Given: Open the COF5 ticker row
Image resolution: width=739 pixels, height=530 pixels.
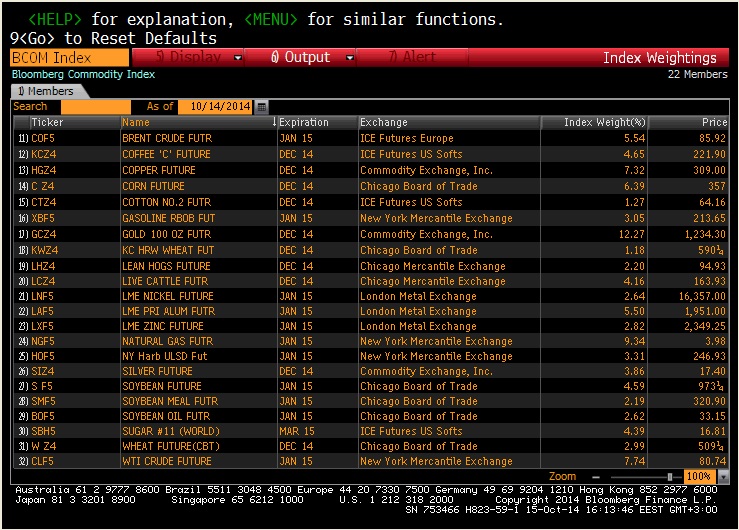Looking at the screenshot, I should 43,139.
